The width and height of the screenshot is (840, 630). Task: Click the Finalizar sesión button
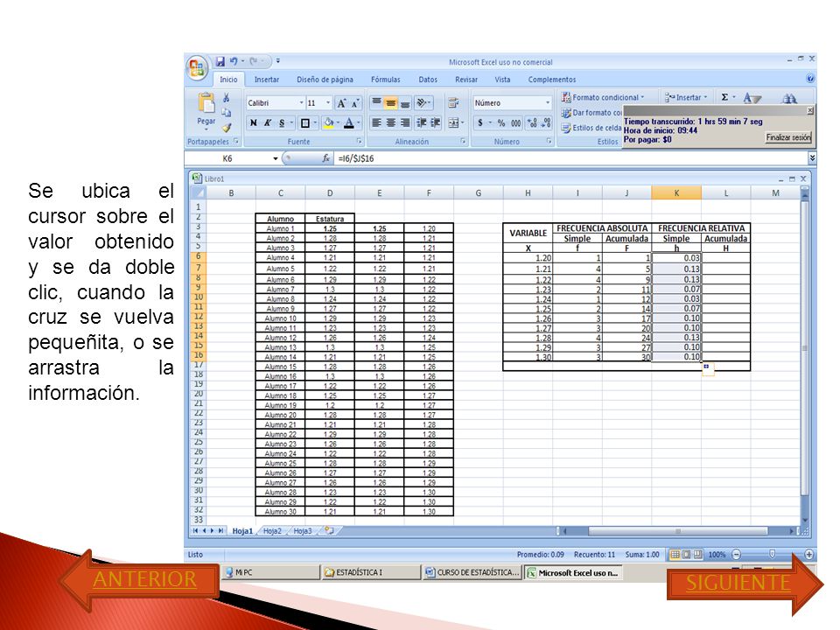(x=788, y=137)
